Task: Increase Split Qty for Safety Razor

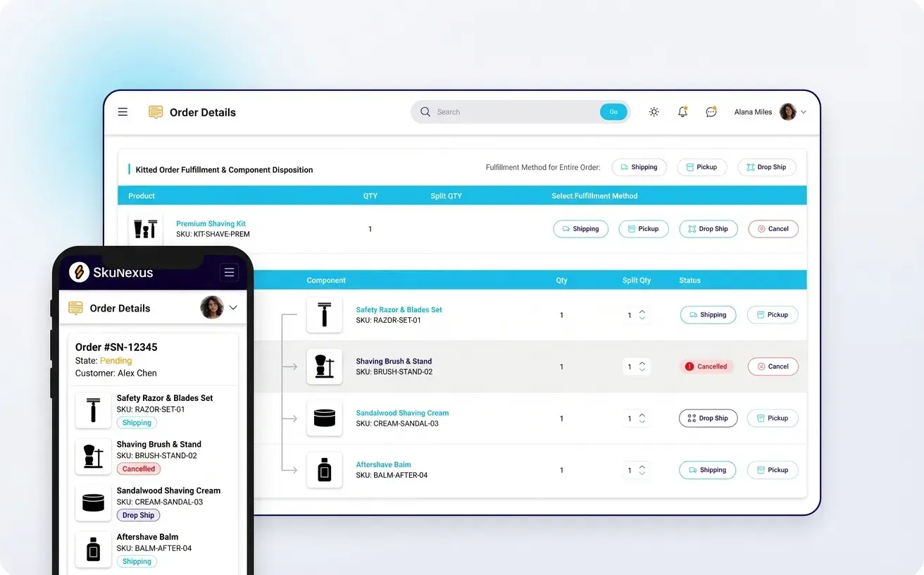Action: (642, 311)
